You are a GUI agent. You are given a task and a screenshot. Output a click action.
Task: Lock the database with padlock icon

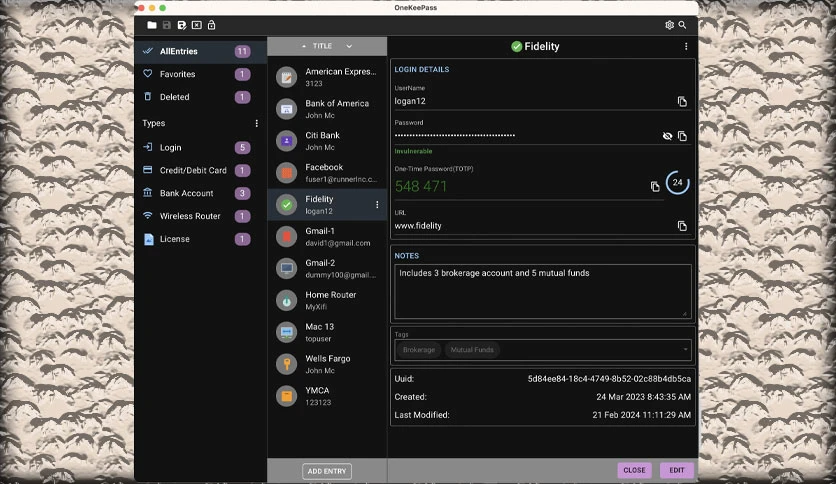coord(212,25)
